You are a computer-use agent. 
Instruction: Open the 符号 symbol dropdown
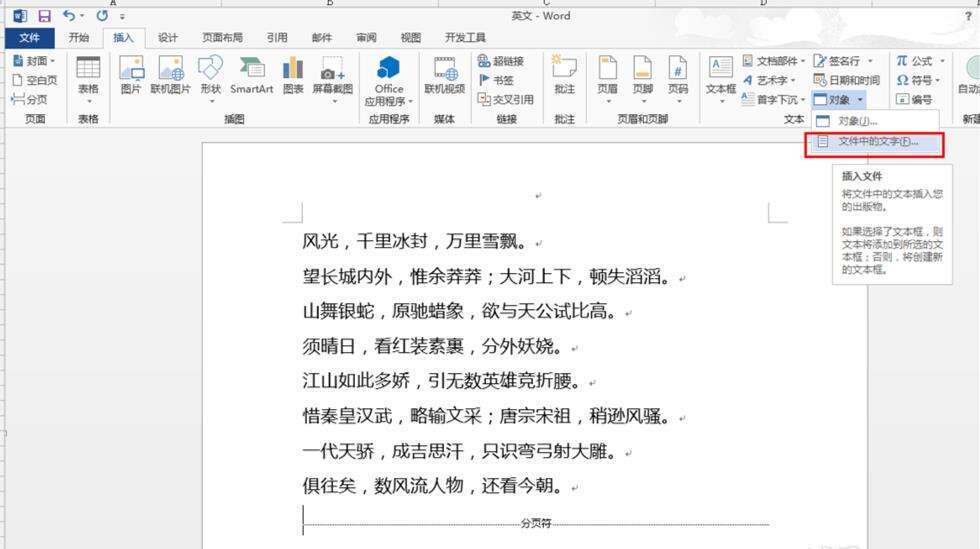tap(918, 80)
